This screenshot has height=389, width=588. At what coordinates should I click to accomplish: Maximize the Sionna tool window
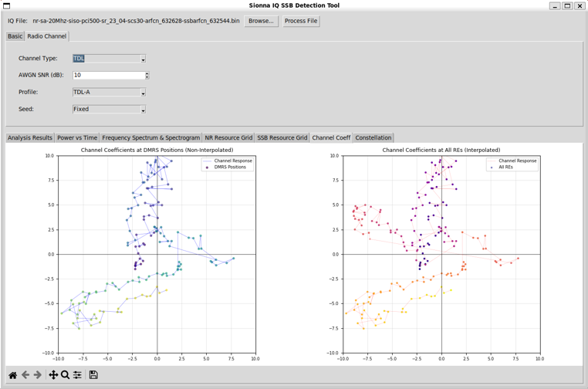[567, 5]
